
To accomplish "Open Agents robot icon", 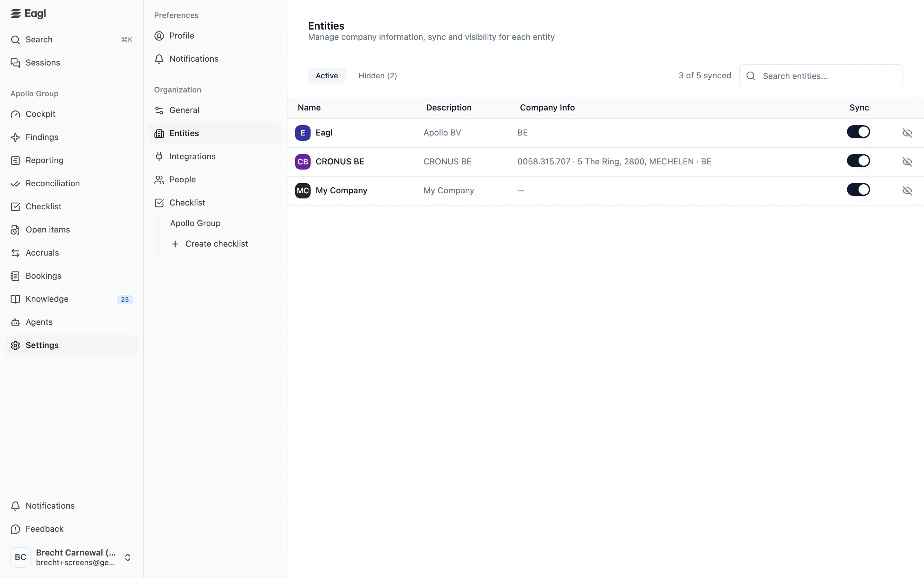I will (15, 322).
